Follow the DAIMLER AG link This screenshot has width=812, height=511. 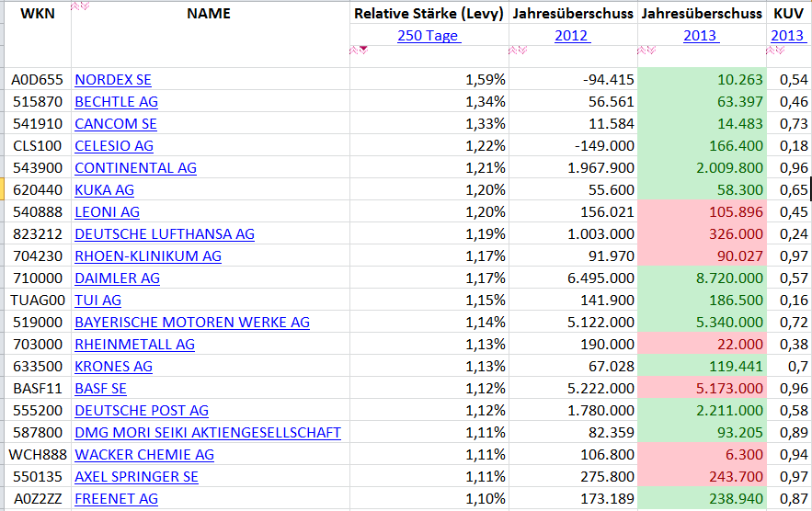117,278
